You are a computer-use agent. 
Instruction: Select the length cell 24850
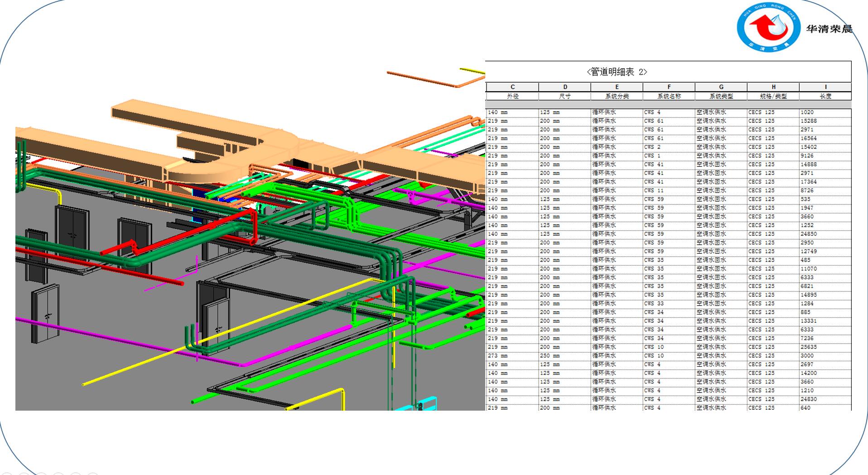pos(825,234)
